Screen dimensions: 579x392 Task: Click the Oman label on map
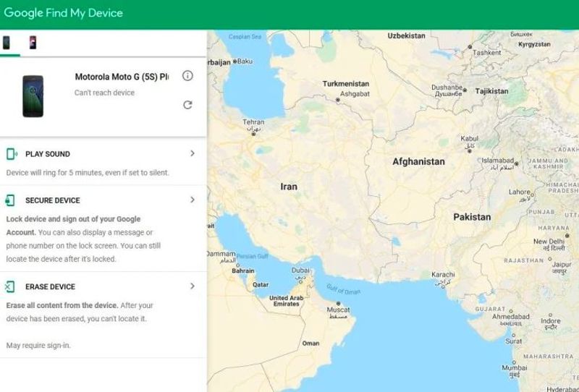click(x=310, y=344)
